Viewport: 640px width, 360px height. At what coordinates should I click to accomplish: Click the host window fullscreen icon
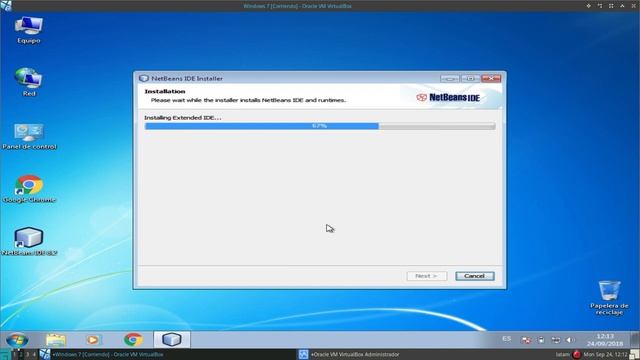[x=611, y=6]
